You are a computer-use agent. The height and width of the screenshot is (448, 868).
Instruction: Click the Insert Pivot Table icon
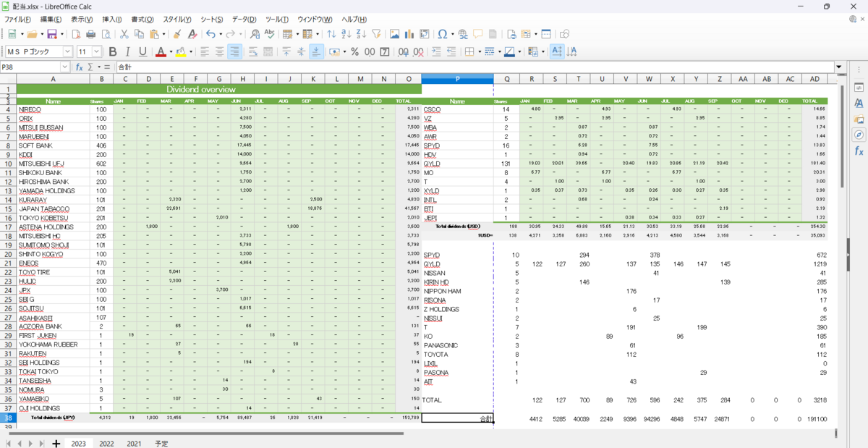(x=425, y=34)
